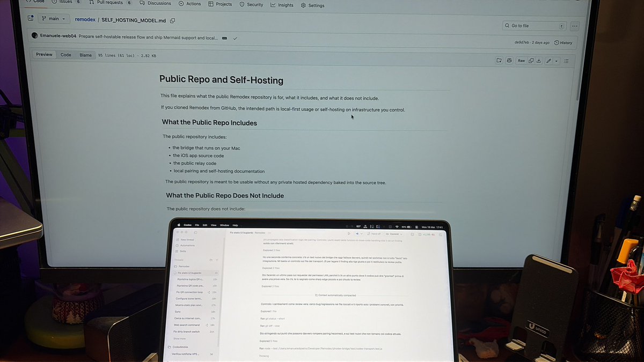Image resolution: width=644 pixels, height=362 pixels.
Task: Download the raw file
Action: pyautogui.click(x=539, y=61)
